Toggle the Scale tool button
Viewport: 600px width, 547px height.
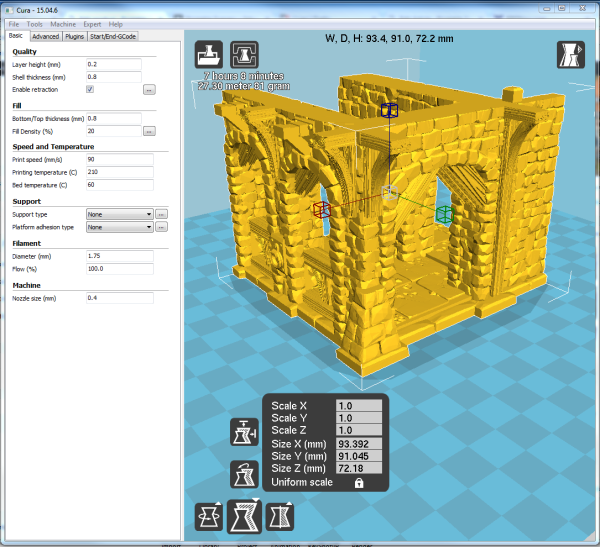coord(246,516)
